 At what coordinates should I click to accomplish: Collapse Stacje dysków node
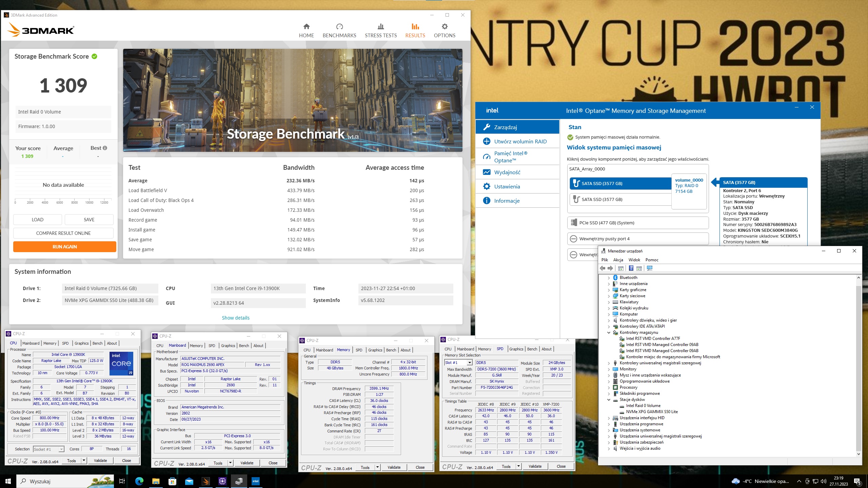point(609,400)
